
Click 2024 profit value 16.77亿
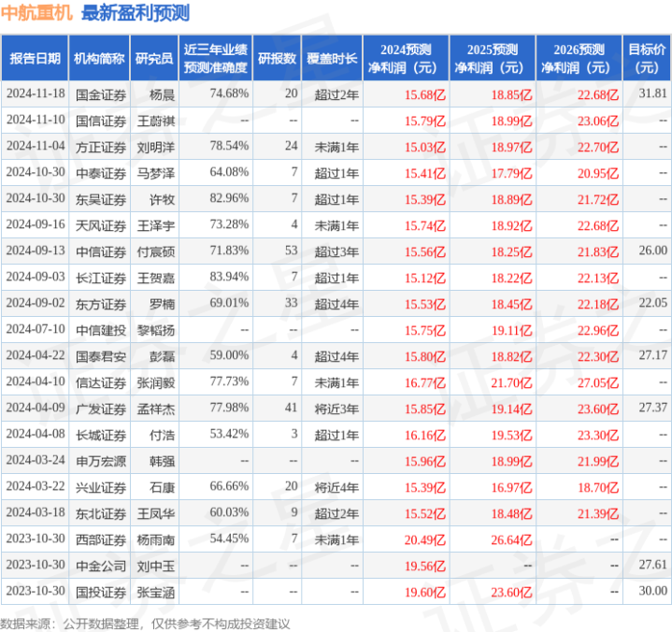(425, 382)
